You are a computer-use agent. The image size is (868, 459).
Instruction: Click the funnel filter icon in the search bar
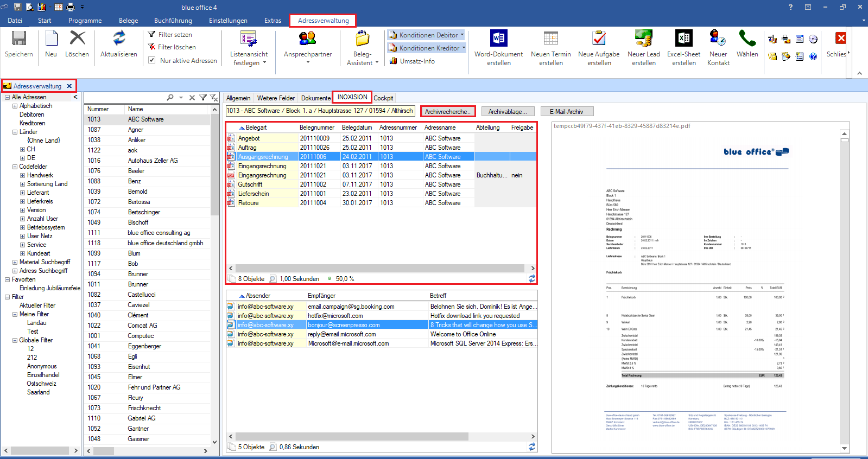coord(203,98)
